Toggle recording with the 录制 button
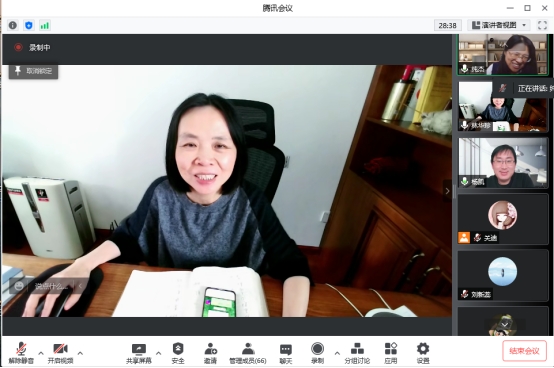The width and height of the screenshot is (554, 368). [317, 353]
